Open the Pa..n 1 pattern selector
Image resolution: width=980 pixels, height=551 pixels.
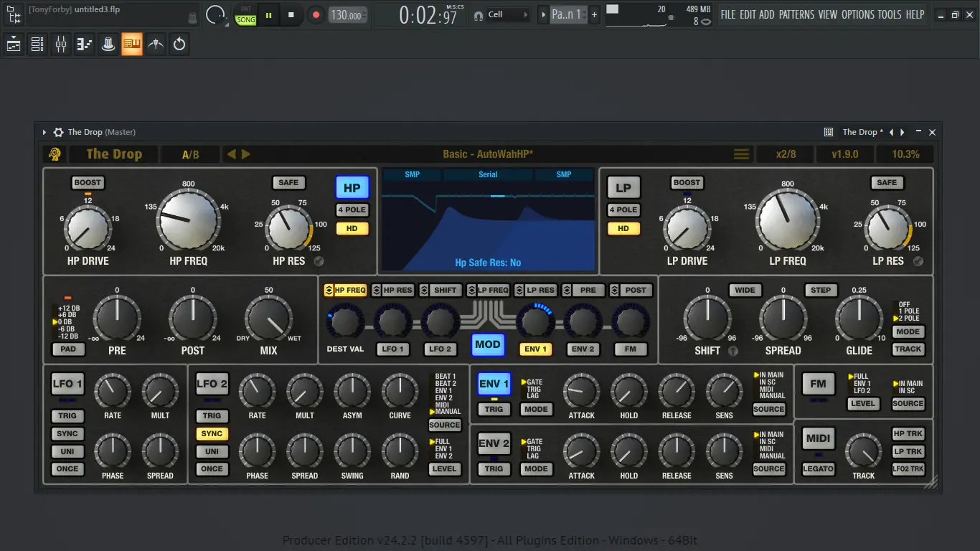coord(567,14)
